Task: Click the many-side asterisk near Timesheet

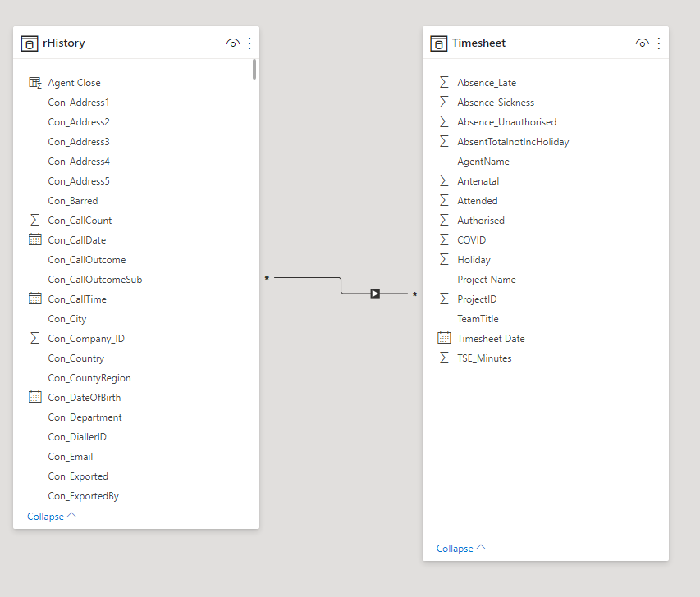Action: click(x=414, y=294)
